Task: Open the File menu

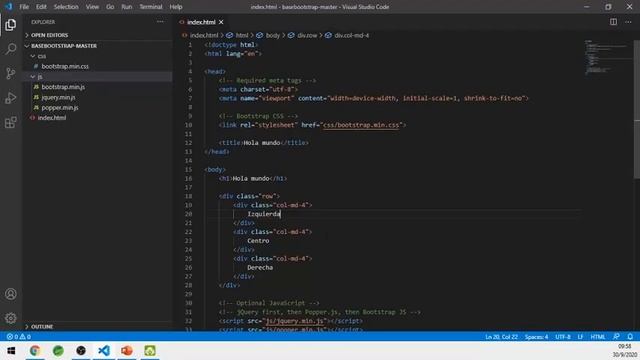Action: point(24,7)
